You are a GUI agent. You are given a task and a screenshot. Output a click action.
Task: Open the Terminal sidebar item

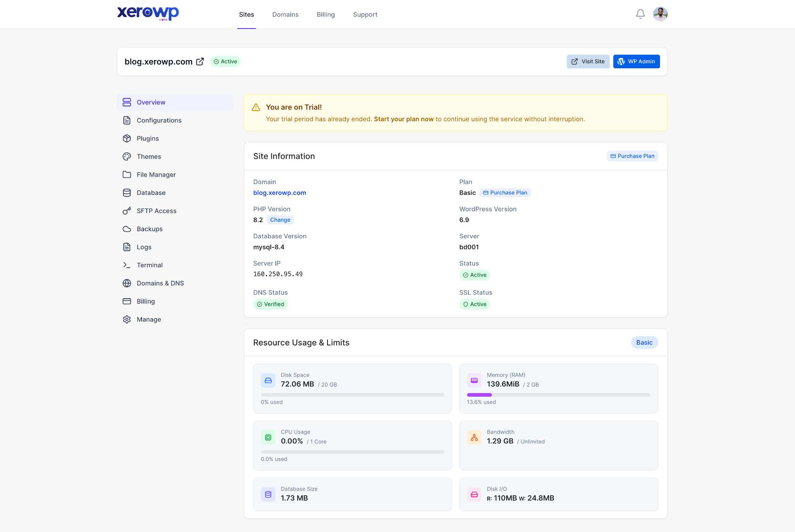(149, 265)
